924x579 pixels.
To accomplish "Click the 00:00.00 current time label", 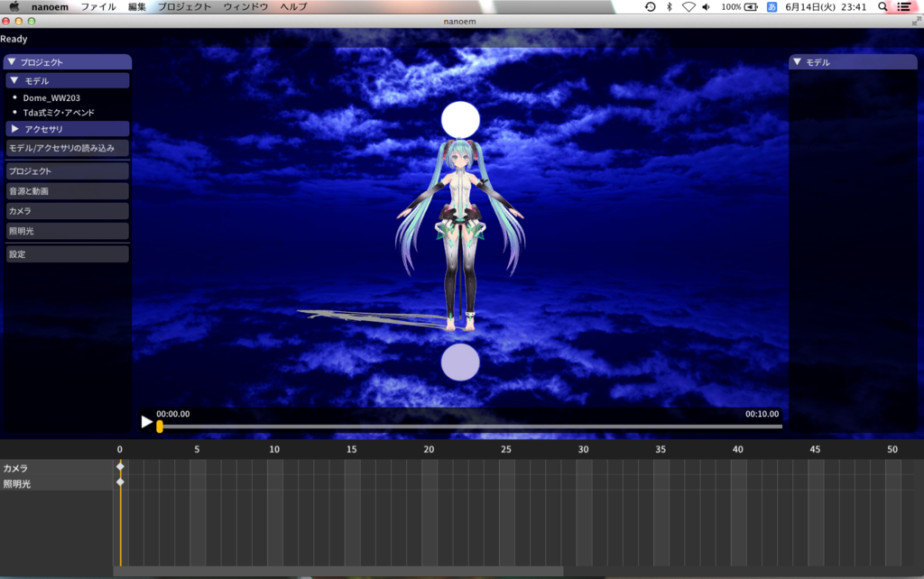I will 172,414.
